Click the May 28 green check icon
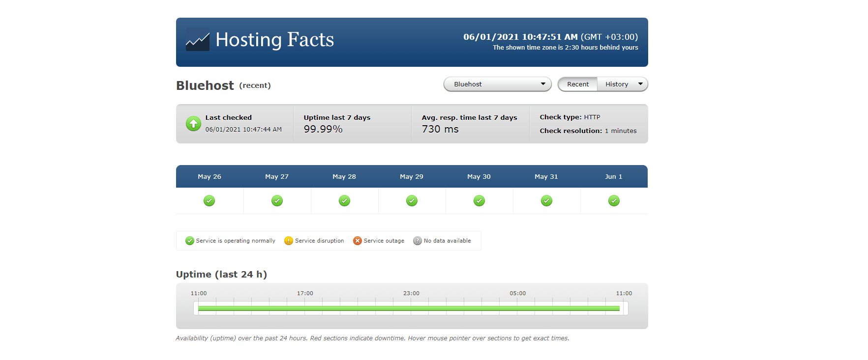The height and width of the screenshot is (360, 868). coord(344,200)
